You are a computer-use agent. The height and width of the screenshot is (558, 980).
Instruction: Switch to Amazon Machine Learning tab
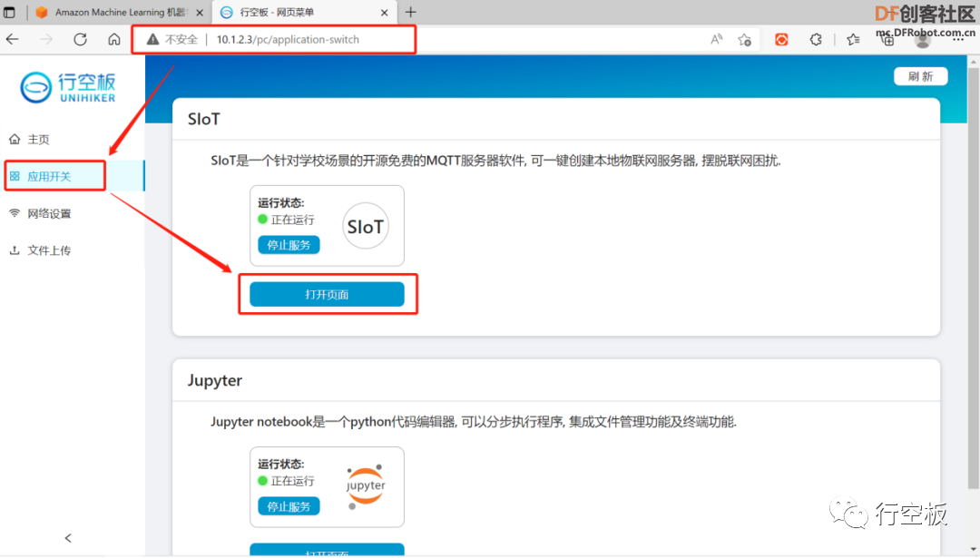(119, 13)
